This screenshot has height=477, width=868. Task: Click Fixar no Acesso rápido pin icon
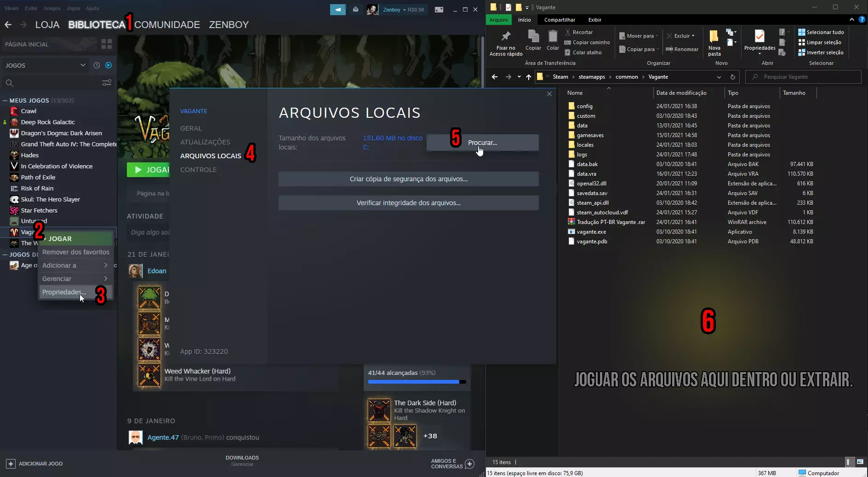click(506, 36)
